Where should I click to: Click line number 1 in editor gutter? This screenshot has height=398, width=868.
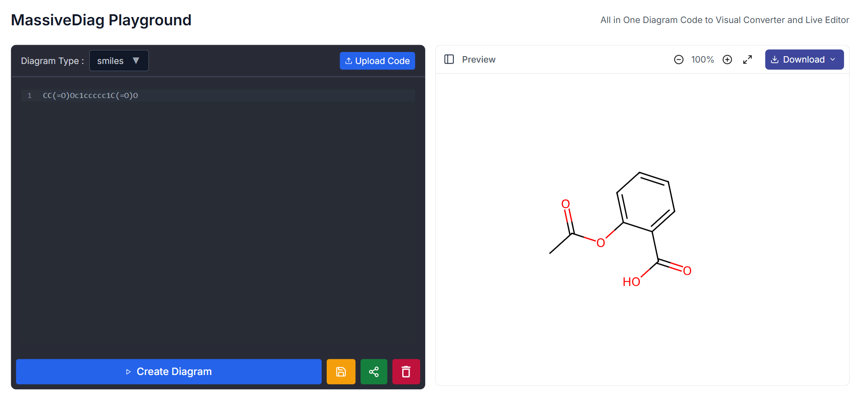click(x=29, y=96)
